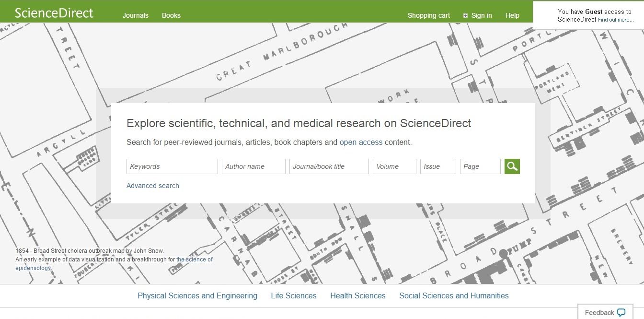Click the Feedback button

[605, 312]
